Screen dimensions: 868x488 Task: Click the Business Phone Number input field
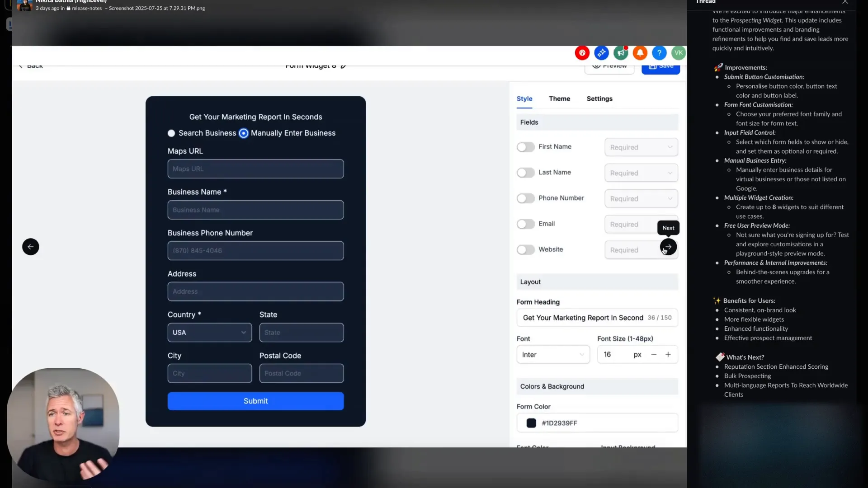[x=256, y=251]
